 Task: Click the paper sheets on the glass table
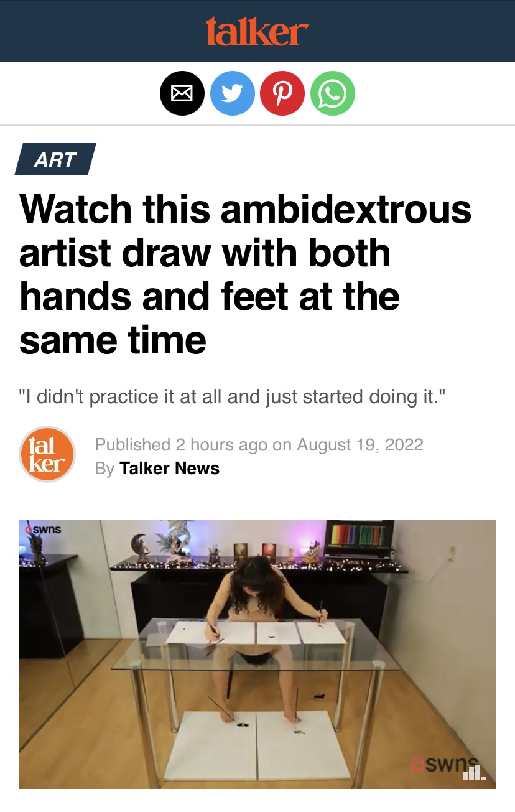pyautogui.click(x=256, y=633)
